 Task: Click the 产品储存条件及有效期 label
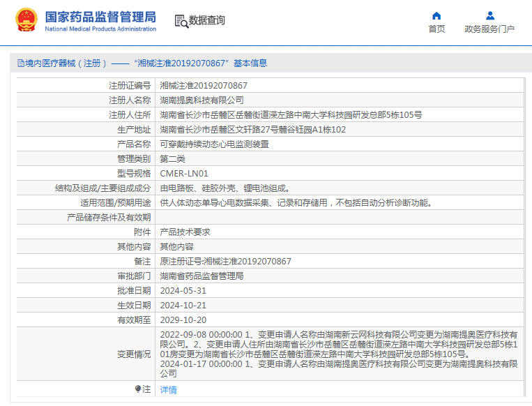click(109, 217)
